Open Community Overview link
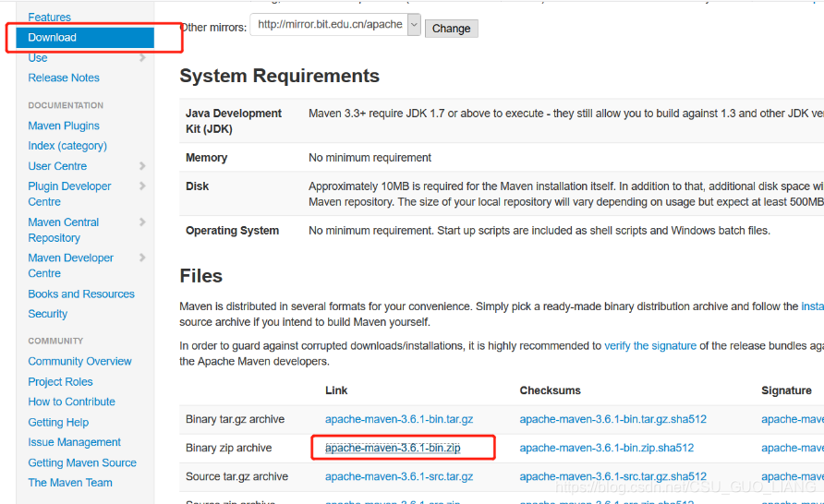This screenshot has width=824, height=504. click(x=79, y=361)
